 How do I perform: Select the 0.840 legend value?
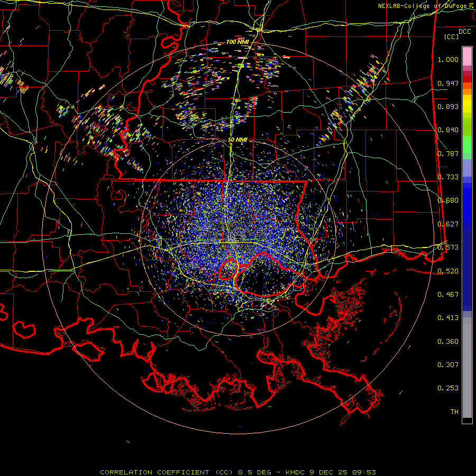pos(448,130)
